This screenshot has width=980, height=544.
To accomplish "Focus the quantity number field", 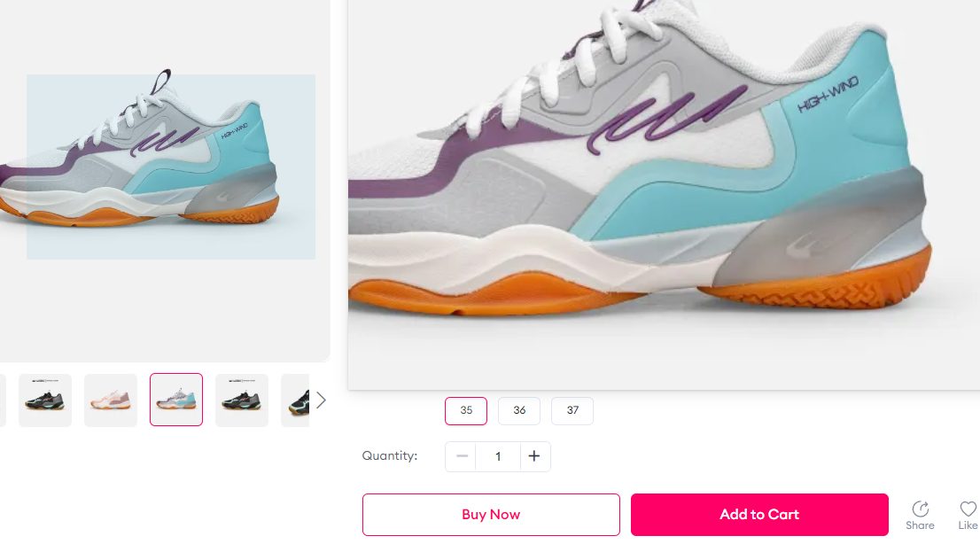I will 498,455.
